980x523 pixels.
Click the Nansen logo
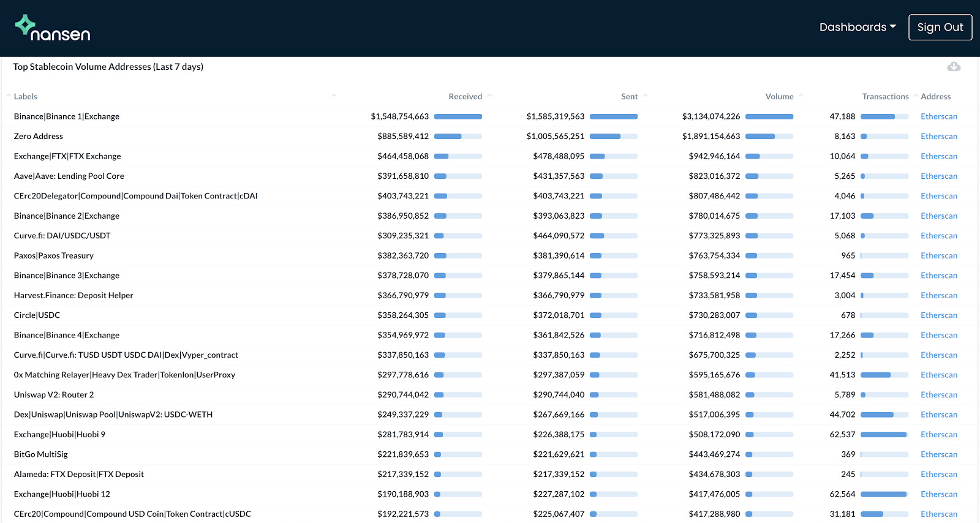coord(53,28)
